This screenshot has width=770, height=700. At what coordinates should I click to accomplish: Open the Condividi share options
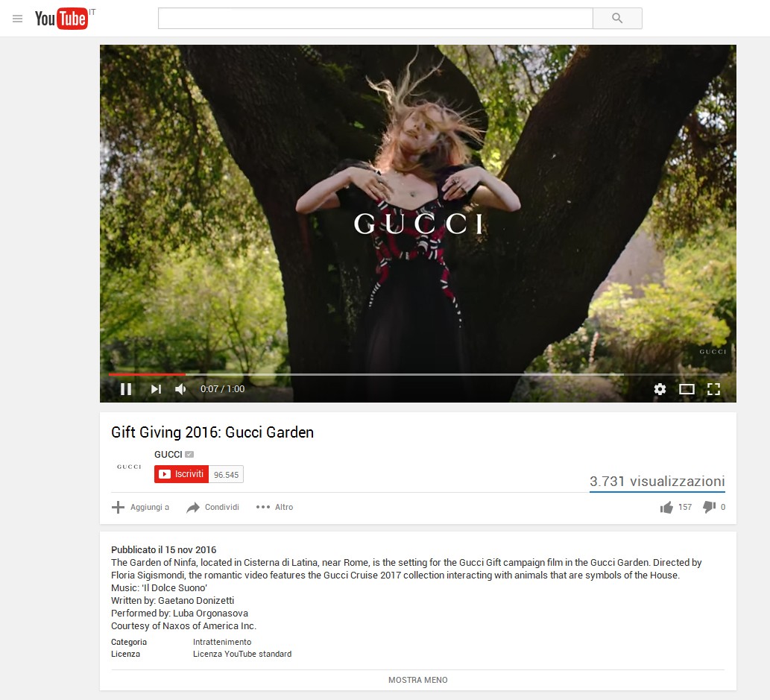click(212, 507)
